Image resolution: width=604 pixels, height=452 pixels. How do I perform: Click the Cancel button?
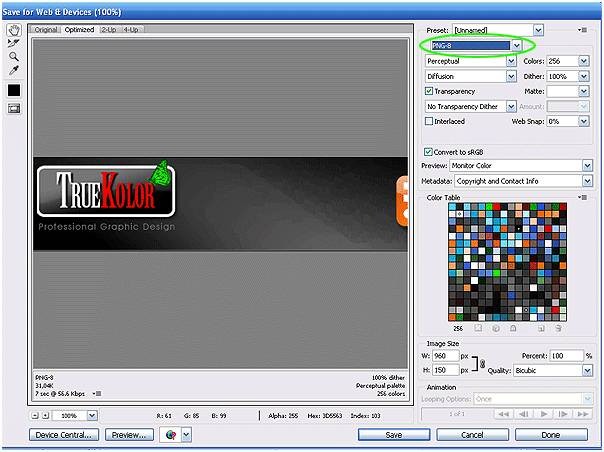click(472, 435)
